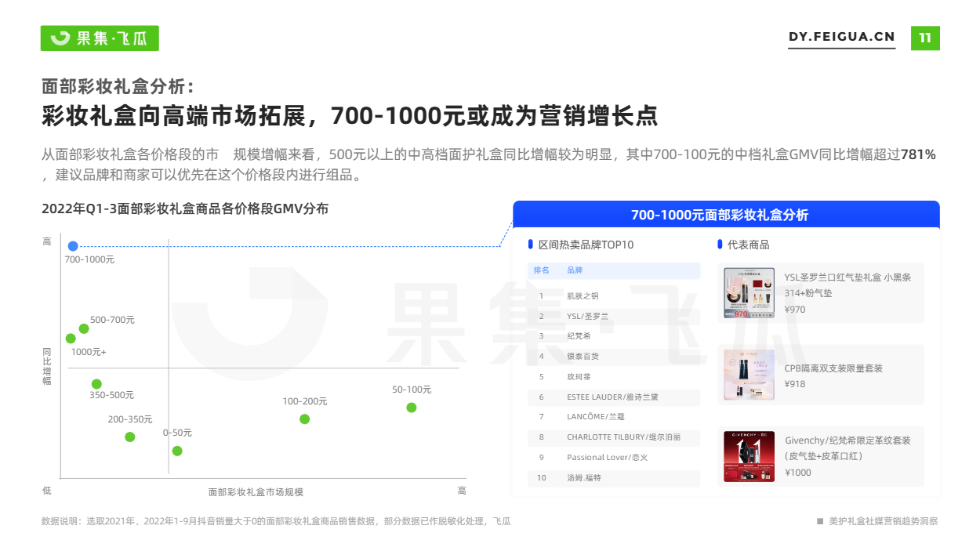This screenshot has height=551, width=980.
Task: Click the 区间热卖品牌TOP10 section title
Action: (x=586, y=245)
